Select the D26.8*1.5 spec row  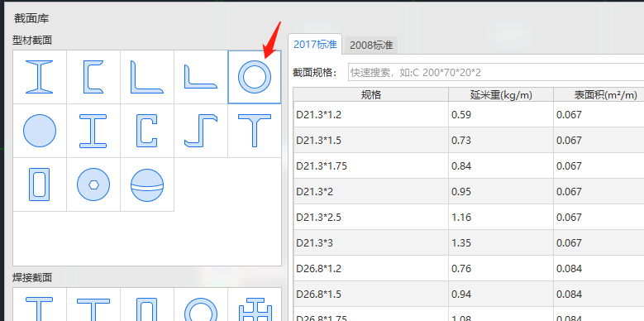pos(469,295)
